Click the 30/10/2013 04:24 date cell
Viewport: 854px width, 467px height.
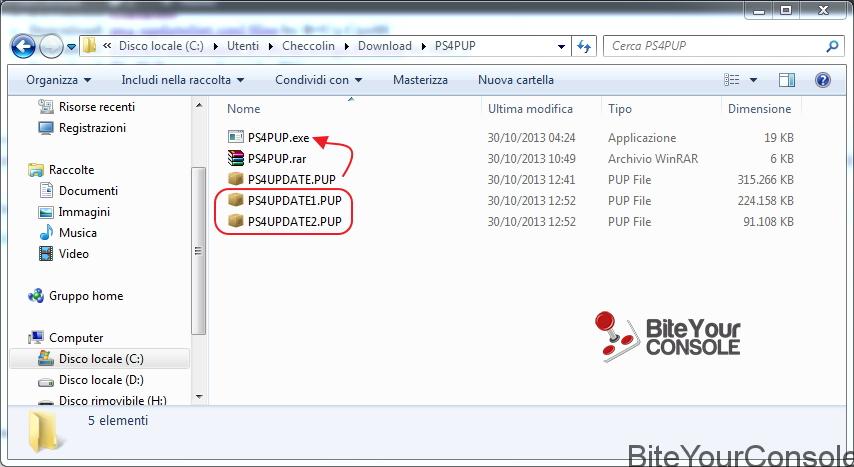click(x=531, y=138)
